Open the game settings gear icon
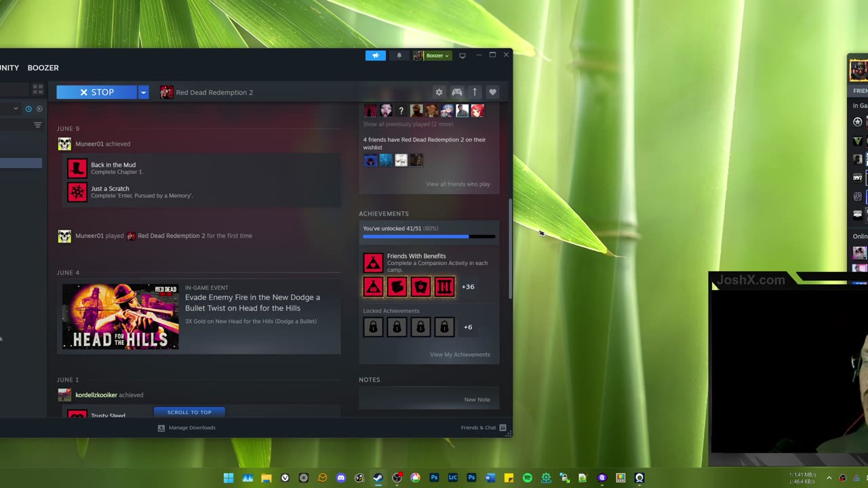868x488 pixels. tap(439, 92)
